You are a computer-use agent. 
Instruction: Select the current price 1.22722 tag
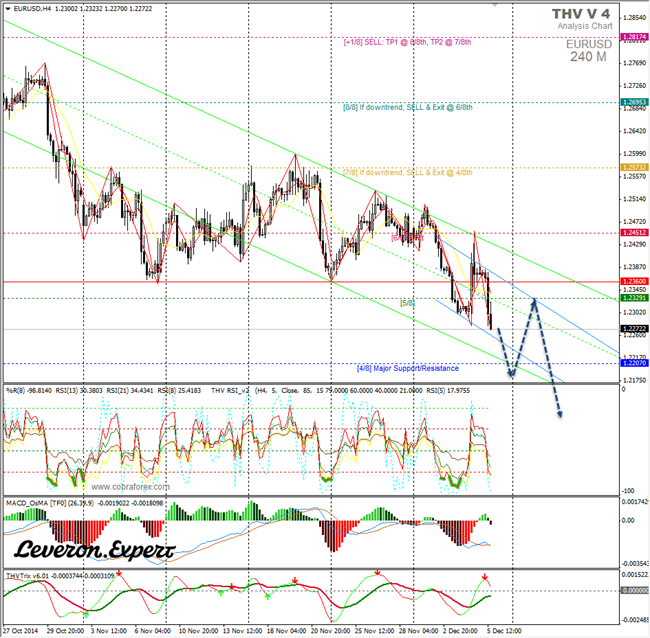pos(634,329)
